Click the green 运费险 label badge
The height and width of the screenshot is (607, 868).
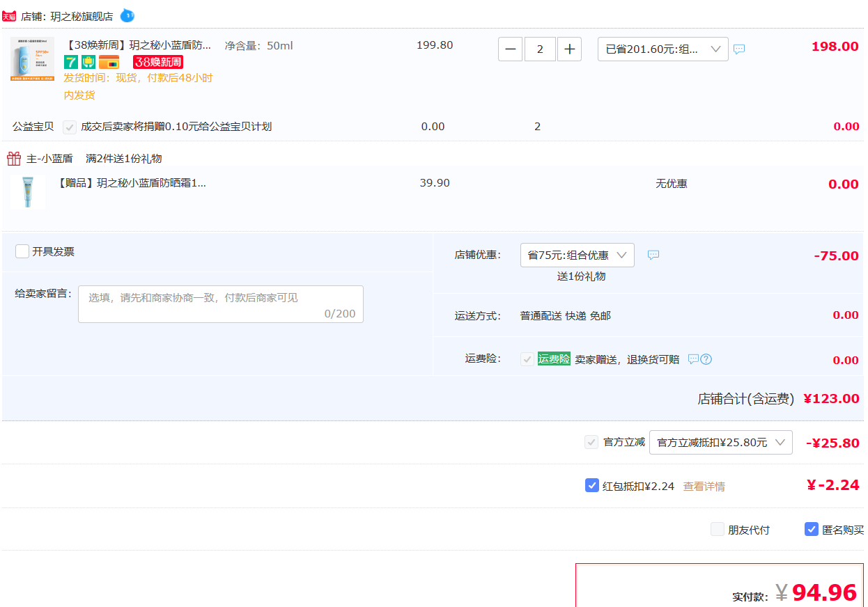(x=554, y=359)
